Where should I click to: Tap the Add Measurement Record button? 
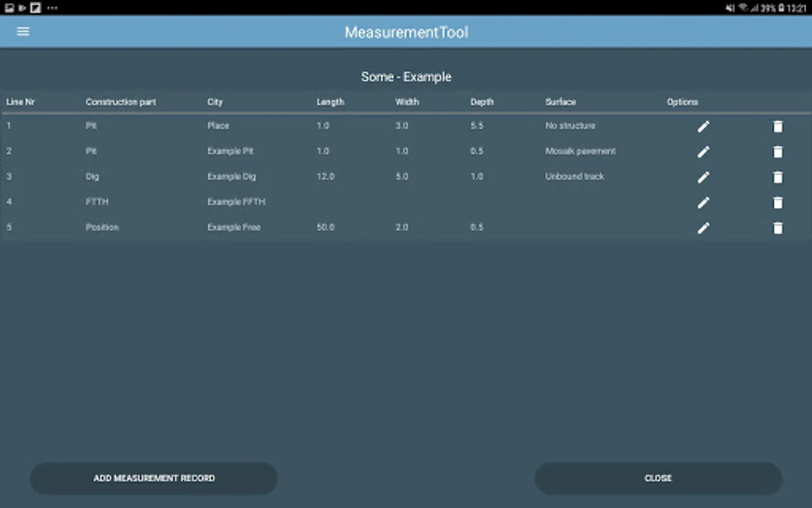(x=154, y=479)
